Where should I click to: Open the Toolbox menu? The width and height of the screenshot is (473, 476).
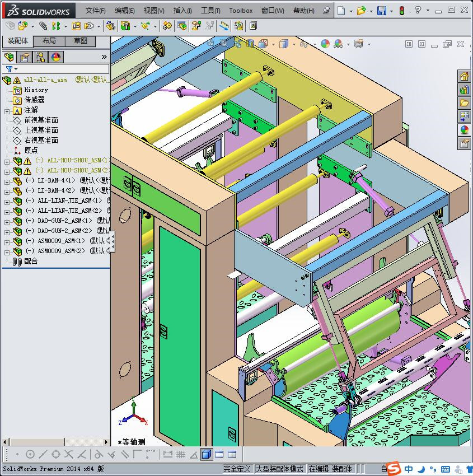pos(241,11)
